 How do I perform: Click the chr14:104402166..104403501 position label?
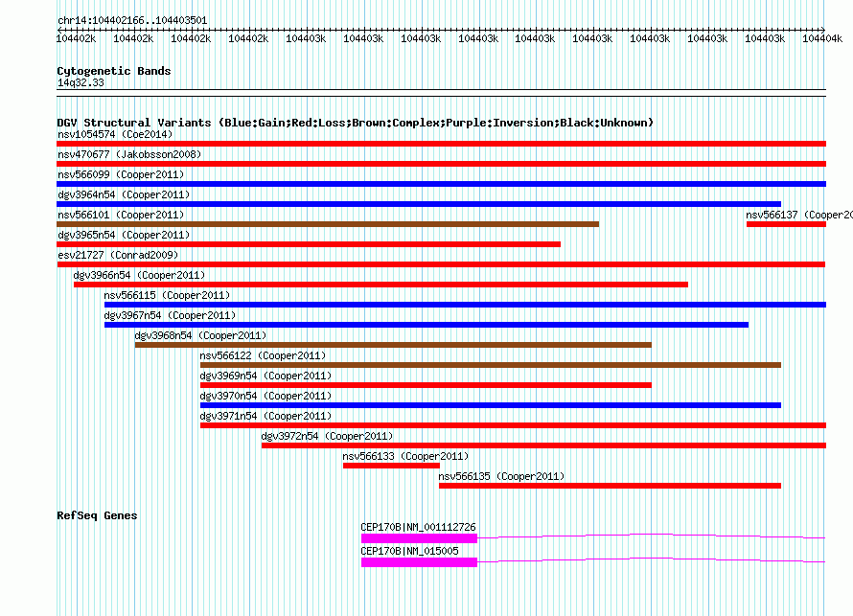point(132,21)
